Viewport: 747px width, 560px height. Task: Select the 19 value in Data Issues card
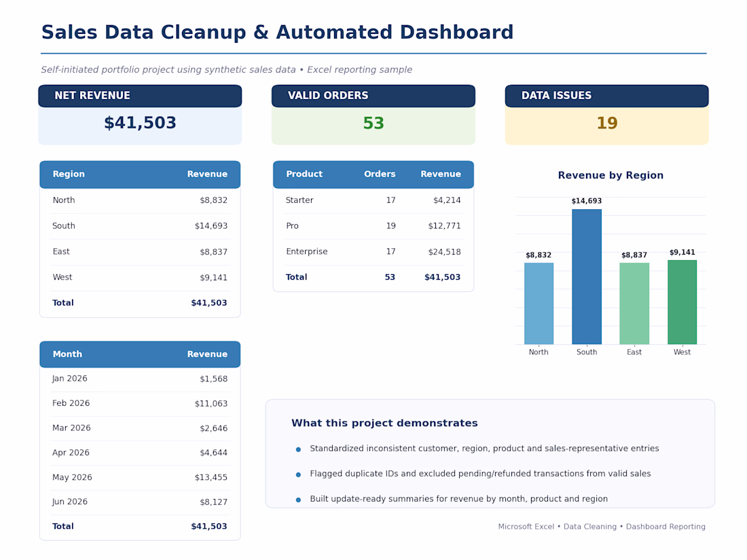pyautogui.click(x=607, y=123)
